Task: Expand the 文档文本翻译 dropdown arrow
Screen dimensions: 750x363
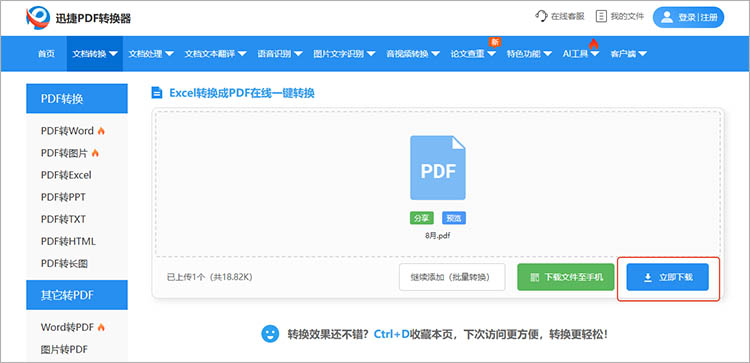Action: [x=242, y=54]
